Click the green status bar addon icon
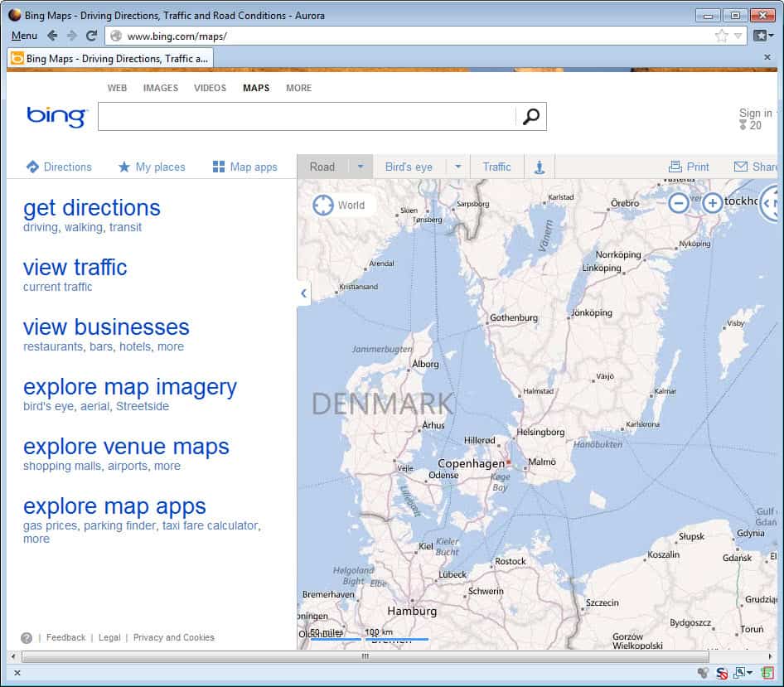Viewport: 784px width, 687px height. (767, 674)
